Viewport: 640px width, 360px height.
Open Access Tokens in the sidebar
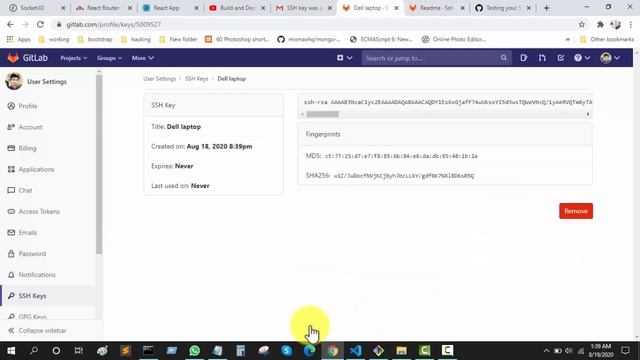pos(39,211)
